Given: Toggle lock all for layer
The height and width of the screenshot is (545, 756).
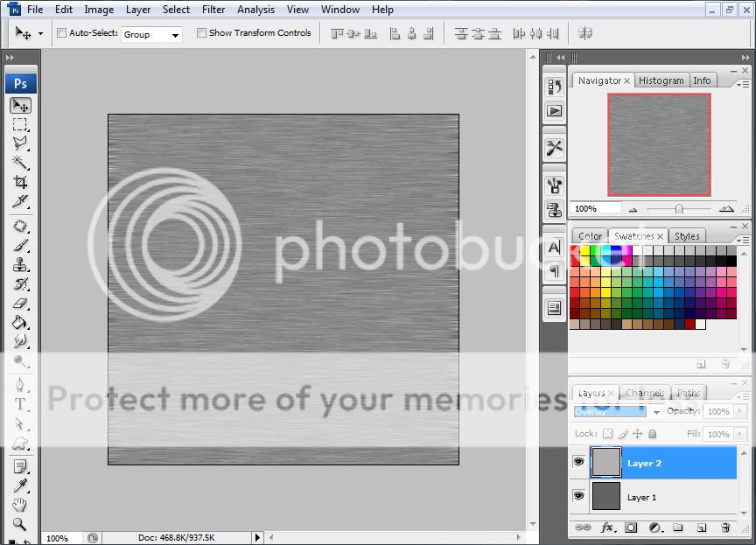Looking at the screenshot, I should [x=653, y=434].
